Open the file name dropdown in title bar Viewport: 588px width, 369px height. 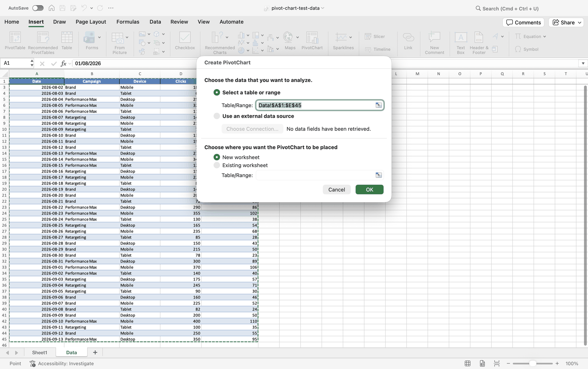[323, 8]
